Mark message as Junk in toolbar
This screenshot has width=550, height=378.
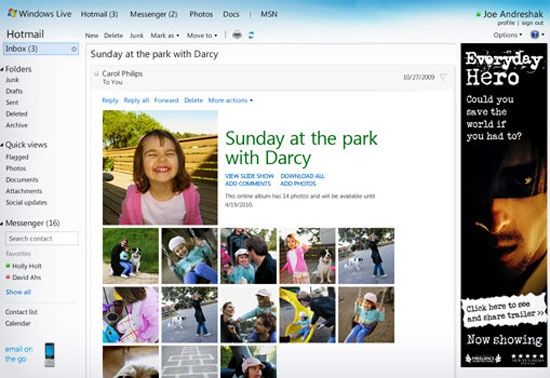pyautogui.click(x=136, y=35)
